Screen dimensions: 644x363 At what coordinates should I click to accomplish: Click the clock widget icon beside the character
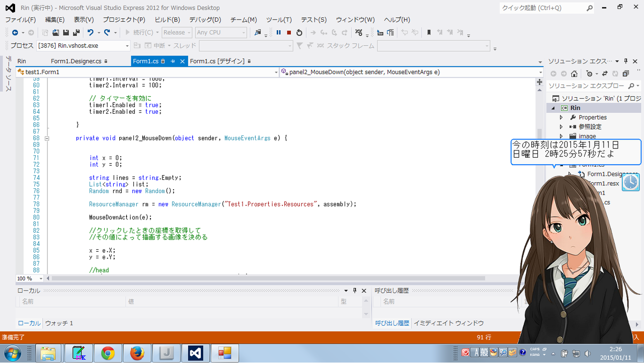click(631, 182)
